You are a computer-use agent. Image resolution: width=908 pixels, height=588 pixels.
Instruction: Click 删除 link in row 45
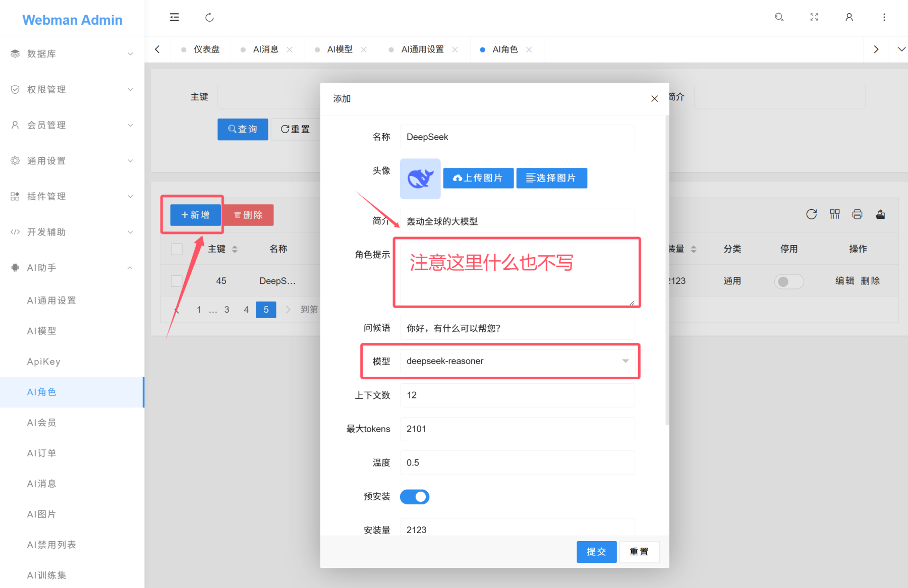click(870, 281)
